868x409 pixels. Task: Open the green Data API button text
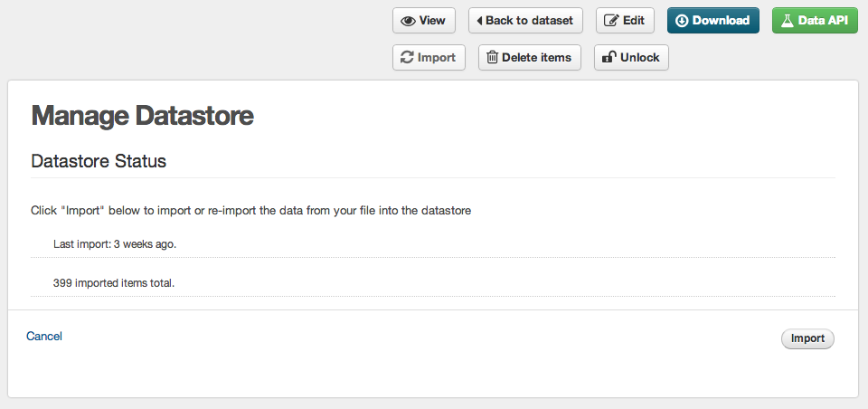tap(823, 21)
